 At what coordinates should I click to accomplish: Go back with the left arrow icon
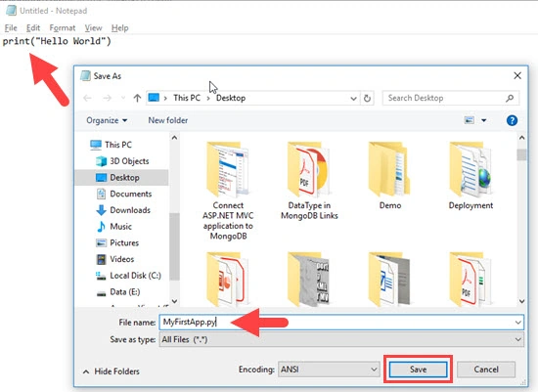pyautogui.click(x=87, y=98)
